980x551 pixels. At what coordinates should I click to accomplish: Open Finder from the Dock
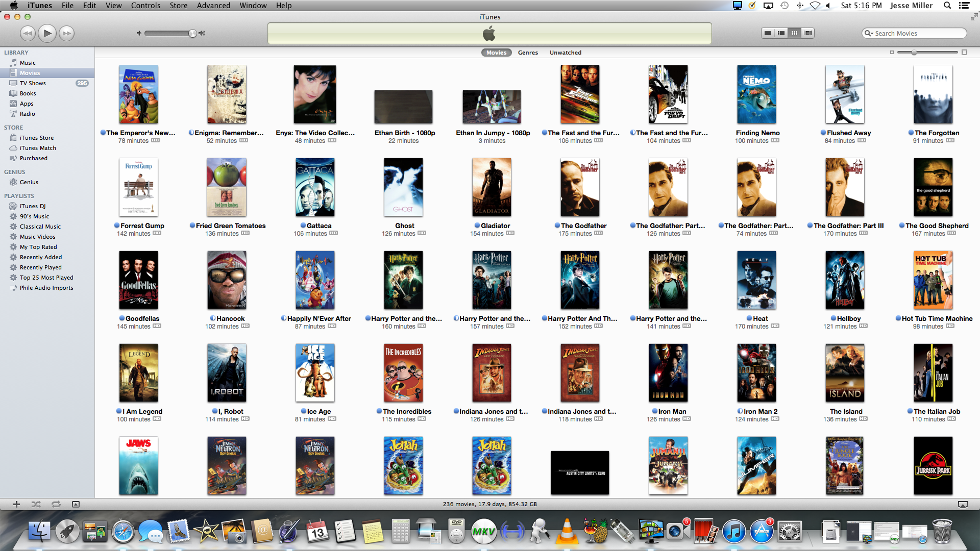pos(39,532)
